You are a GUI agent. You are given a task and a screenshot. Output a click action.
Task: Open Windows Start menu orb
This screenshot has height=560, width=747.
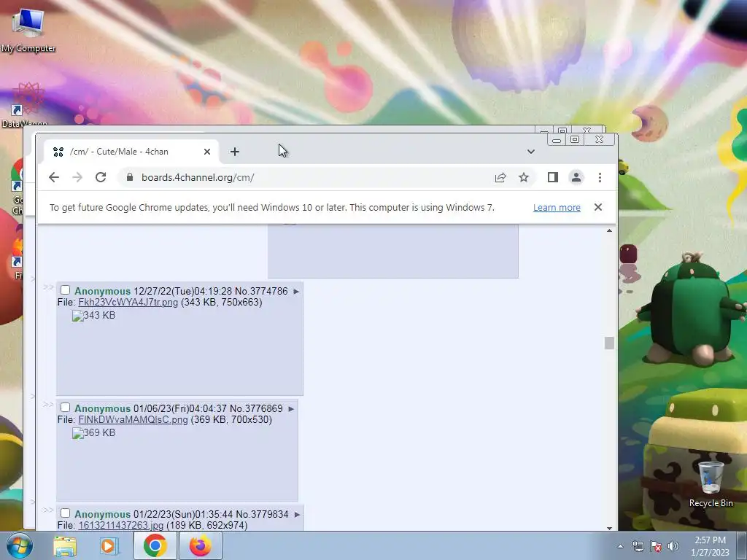[19, 546]
